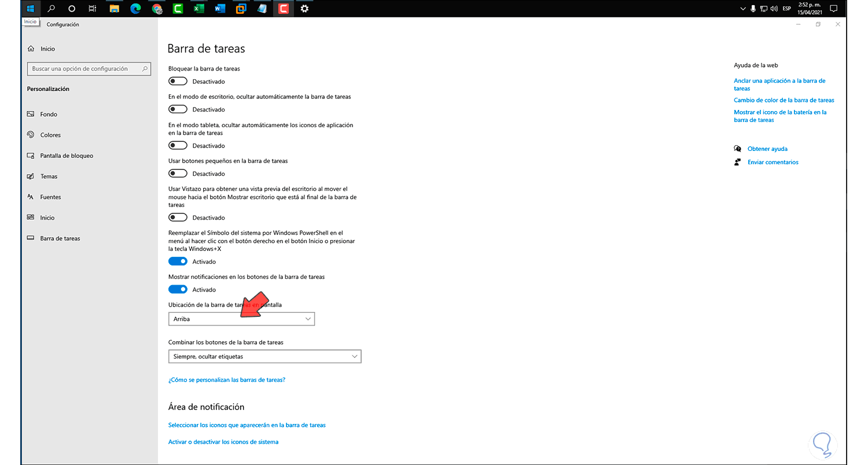Click the microphone icon in system tray
The image size is (868, 465).
[753, 9]
